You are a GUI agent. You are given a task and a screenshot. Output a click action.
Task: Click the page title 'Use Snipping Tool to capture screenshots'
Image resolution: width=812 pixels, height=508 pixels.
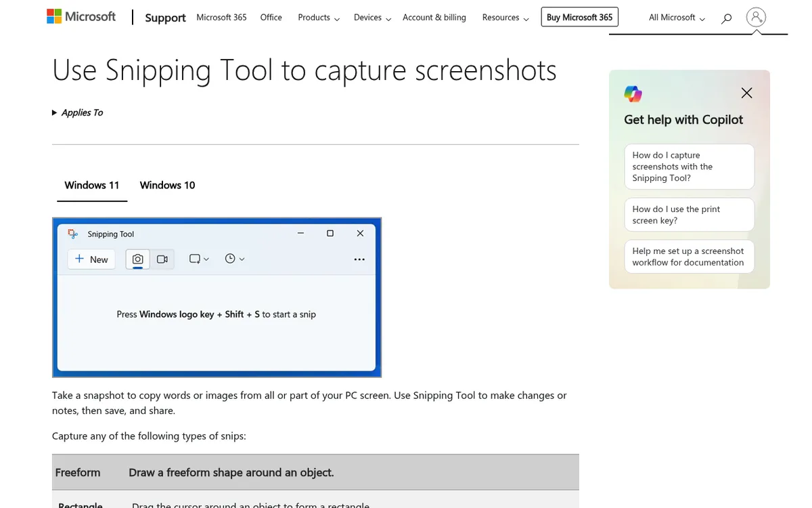304,70
